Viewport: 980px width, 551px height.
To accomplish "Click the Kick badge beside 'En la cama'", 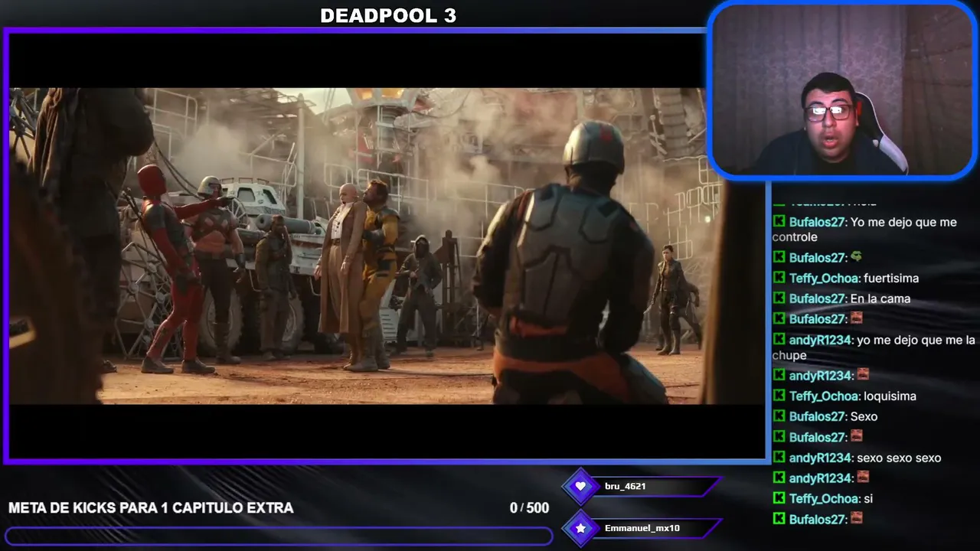I will (x=779, y=298).
